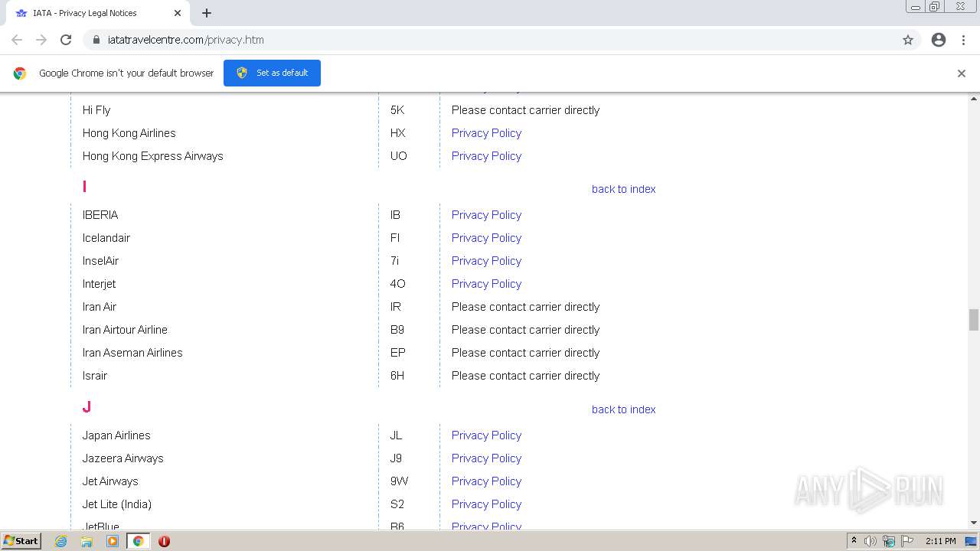This screenshot has height=551, width=980.
Task: Select the IB airline code
Action: [x=395, y=215]
